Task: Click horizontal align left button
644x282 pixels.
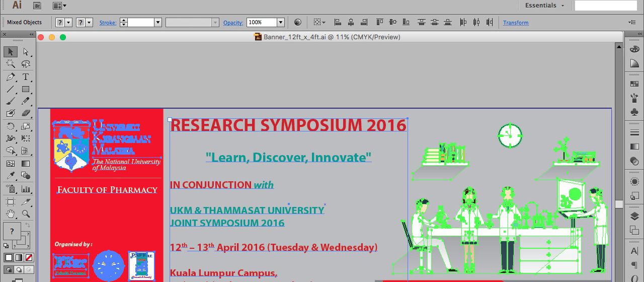Action: coord(338,22)
